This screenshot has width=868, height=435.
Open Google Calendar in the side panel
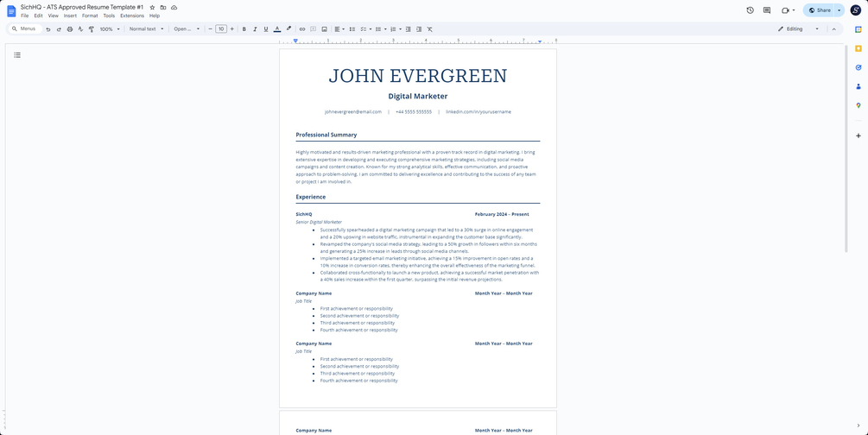point(858,30)
